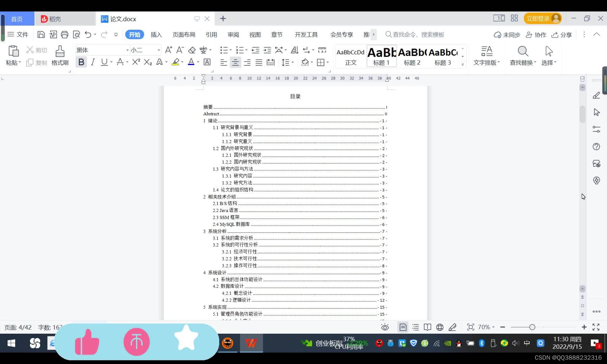
Task: Increase paragraph indent
Action: click(x=267, y=50)
